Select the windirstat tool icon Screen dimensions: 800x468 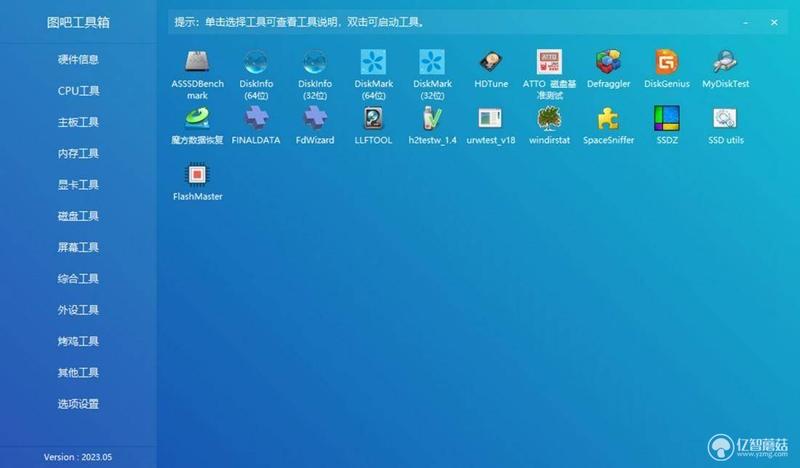point(549,118)
